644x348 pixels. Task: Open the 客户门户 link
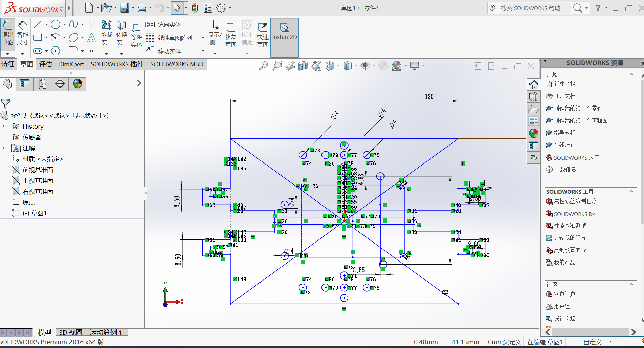pos(564,294)
